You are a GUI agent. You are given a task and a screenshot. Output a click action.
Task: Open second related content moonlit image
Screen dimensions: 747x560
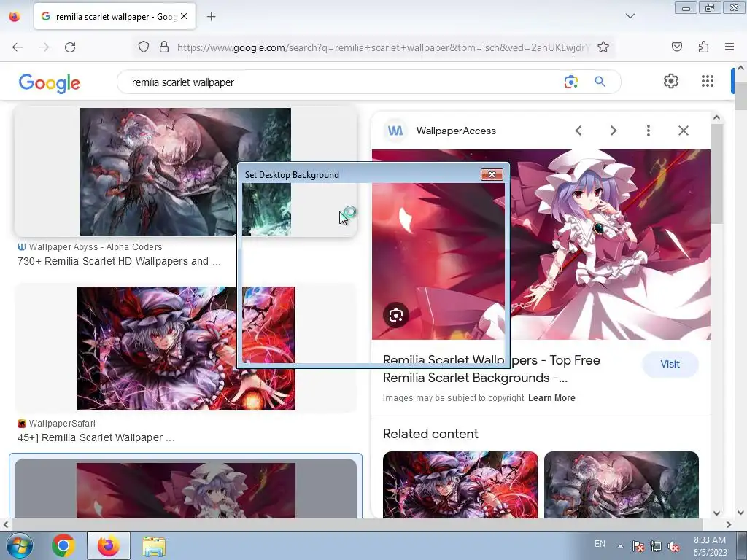[622, 485]
